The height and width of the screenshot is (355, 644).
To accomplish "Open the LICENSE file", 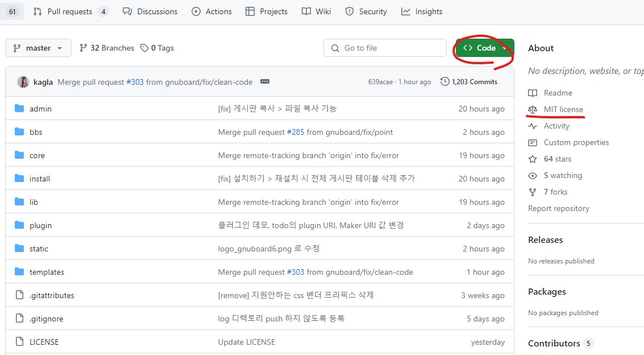I will tap(44, 342).
